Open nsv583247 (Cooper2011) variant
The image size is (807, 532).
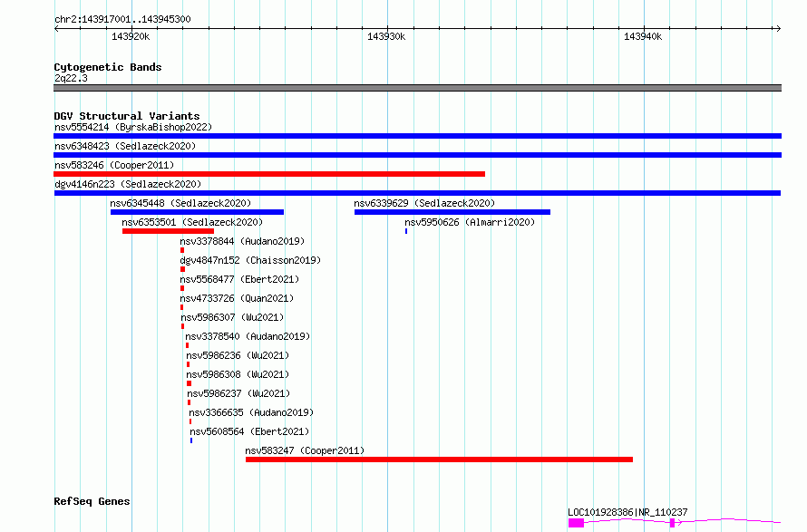click(305, 450)
